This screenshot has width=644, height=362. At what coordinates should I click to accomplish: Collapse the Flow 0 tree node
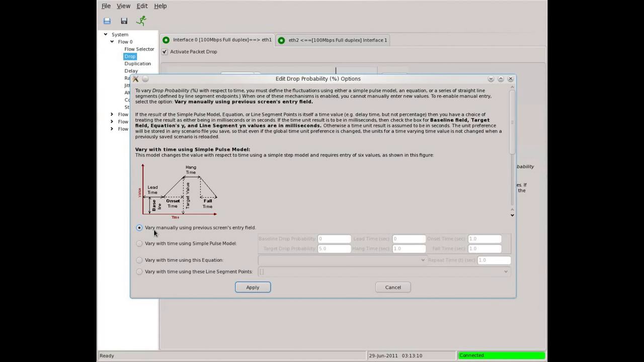pyautogui.click(x=112, y=42)
